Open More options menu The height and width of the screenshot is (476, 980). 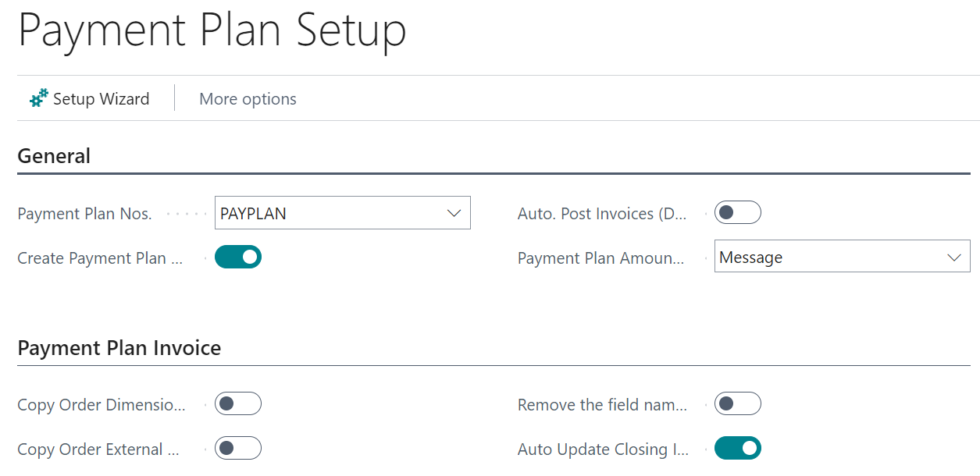pos(247,98)
